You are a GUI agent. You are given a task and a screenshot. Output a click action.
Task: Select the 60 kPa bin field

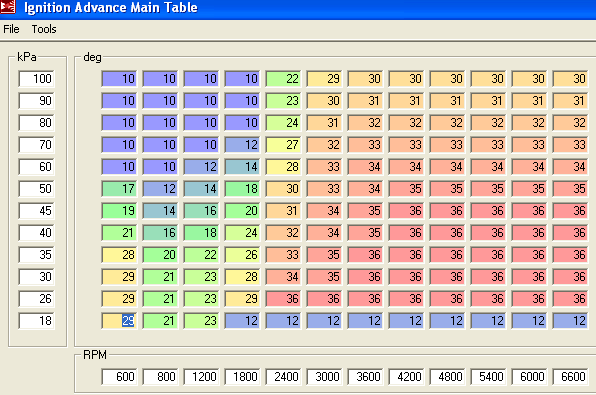tap(36, 167)
